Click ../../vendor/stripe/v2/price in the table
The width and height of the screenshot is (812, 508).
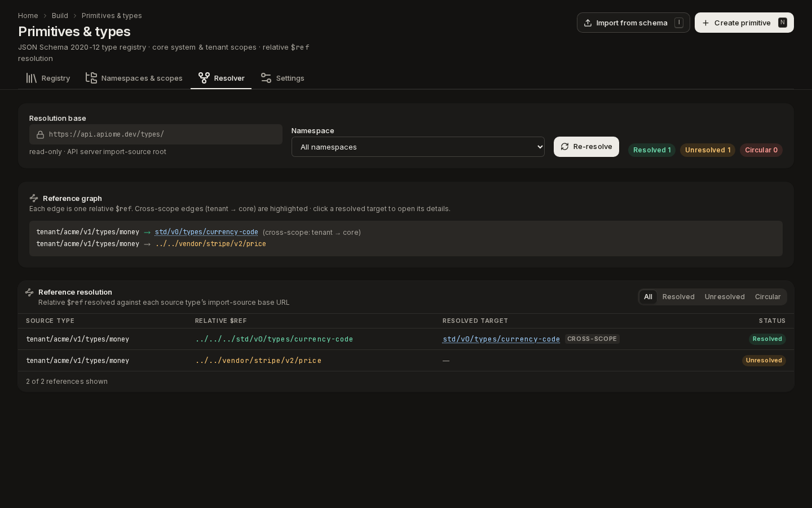[x=258, y=361]
